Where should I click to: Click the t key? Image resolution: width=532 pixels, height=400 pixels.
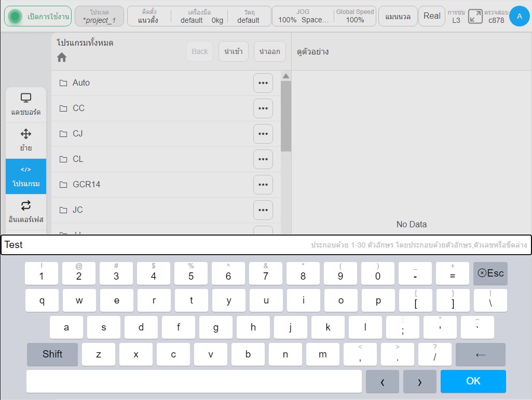pyautogui.click(x=192, y=300)
